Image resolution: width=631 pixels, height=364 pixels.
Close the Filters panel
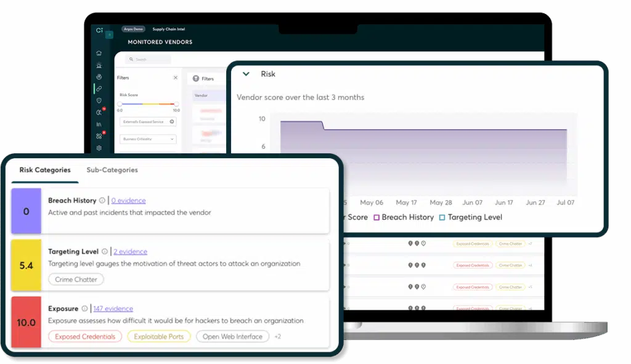click(x=175, y=78)
